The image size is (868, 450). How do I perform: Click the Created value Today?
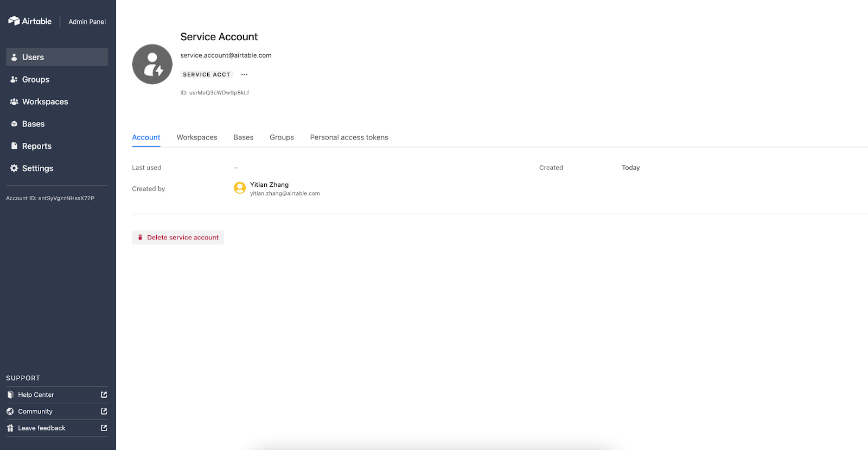(631, 168)
